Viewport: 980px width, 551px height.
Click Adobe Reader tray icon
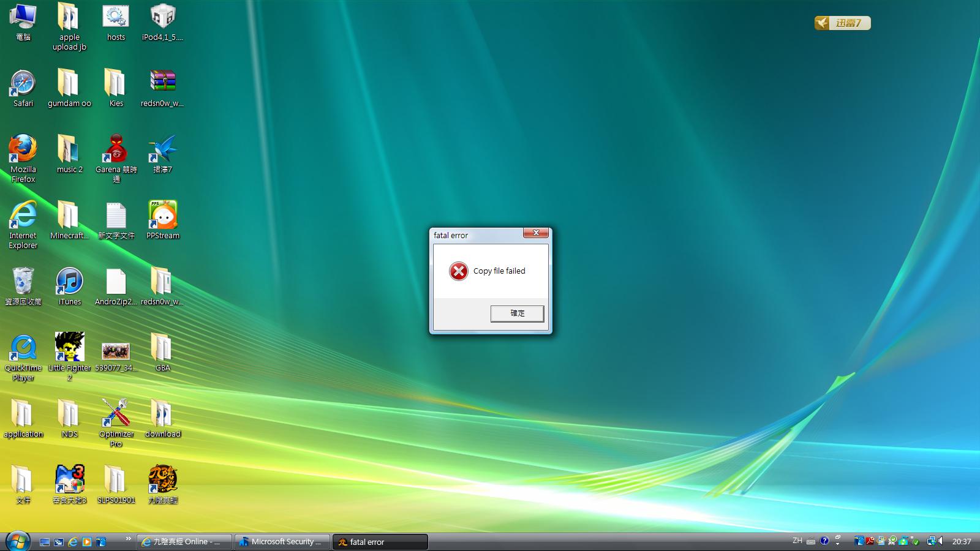click(870, 541)
